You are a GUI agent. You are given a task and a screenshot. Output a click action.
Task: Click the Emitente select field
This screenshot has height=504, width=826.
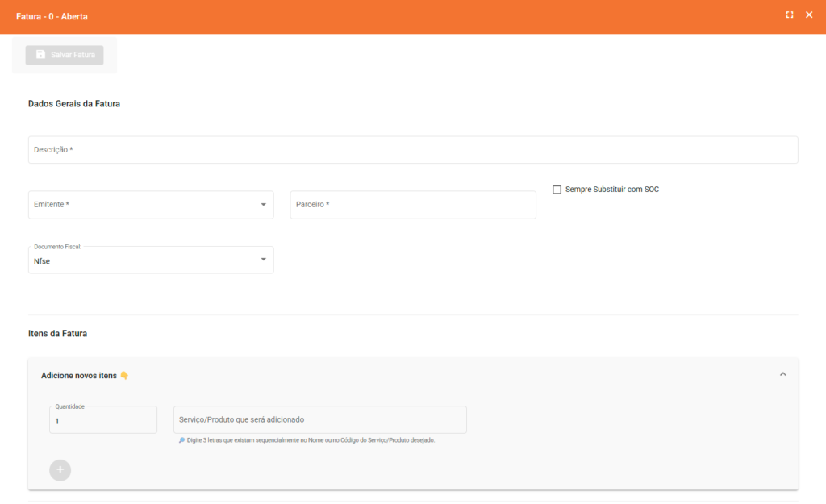tap(145, 205)
